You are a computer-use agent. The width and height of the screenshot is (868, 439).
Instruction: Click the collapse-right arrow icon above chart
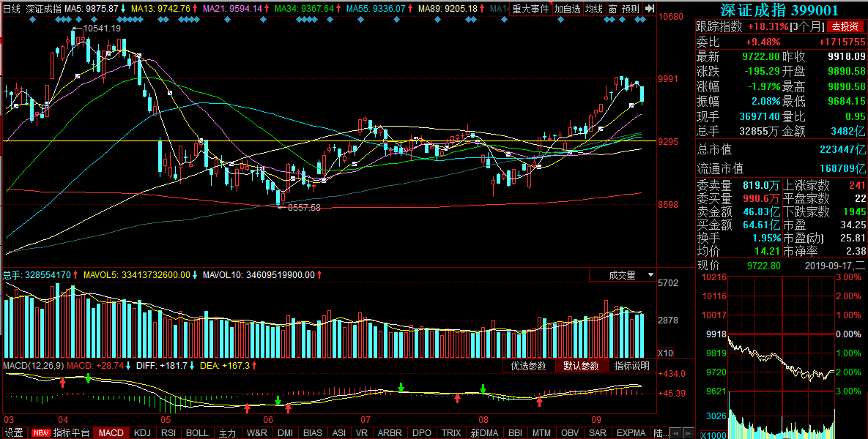[x=650, y=9]
